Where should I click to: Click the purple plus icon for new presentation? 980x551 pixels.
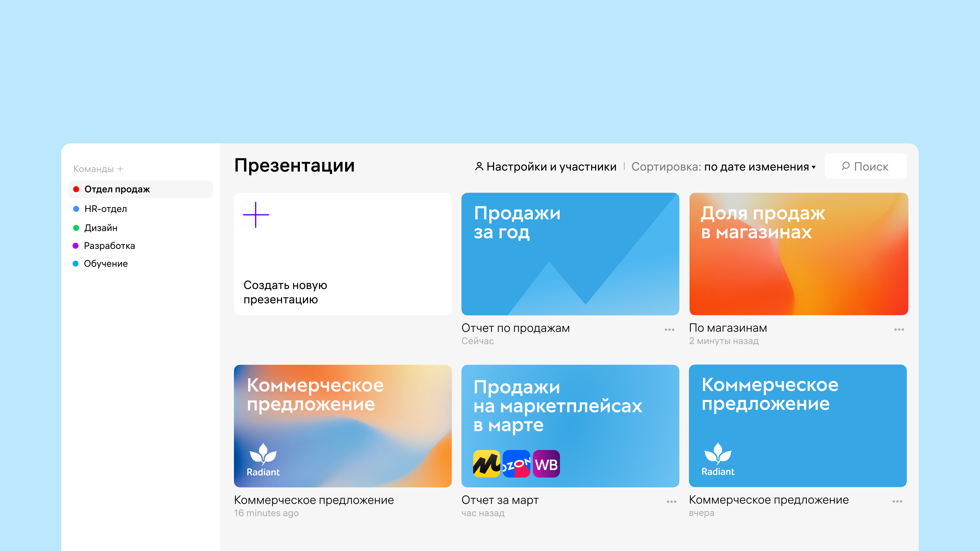(256, 215)
